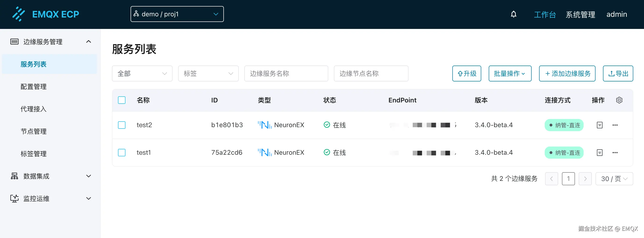
Task: Click the 添加边缘服务 button
Action: click(567, 73)
